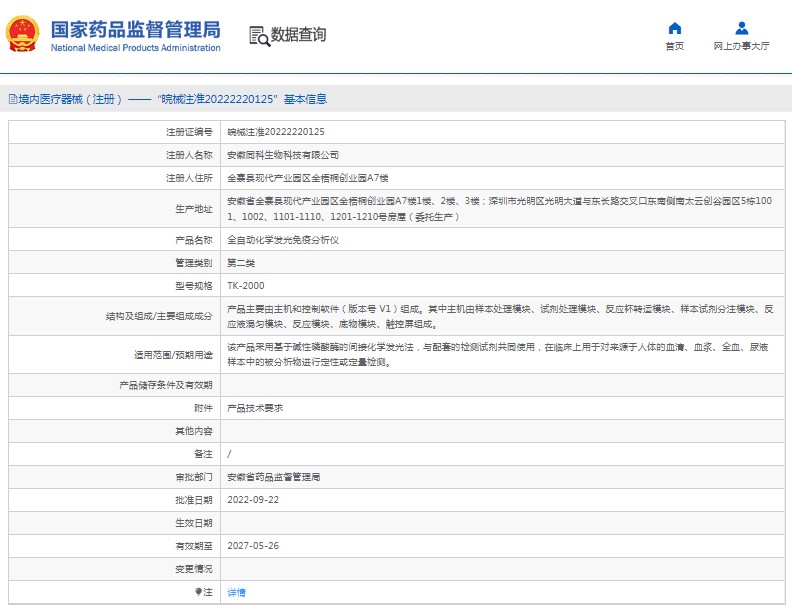
Task: Click the 境内医疗器械（注册） breadcrumb text
Action: pos(70,99)
